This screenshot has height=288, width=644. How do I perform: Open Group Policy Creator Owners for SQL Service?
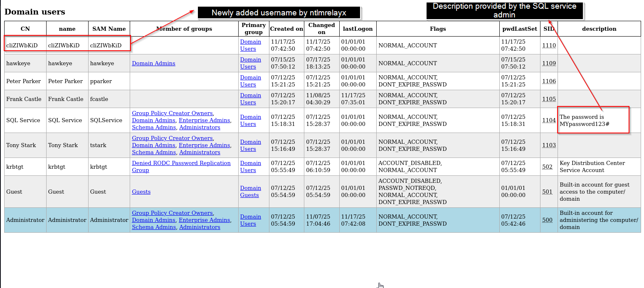[x=173, y=113]
